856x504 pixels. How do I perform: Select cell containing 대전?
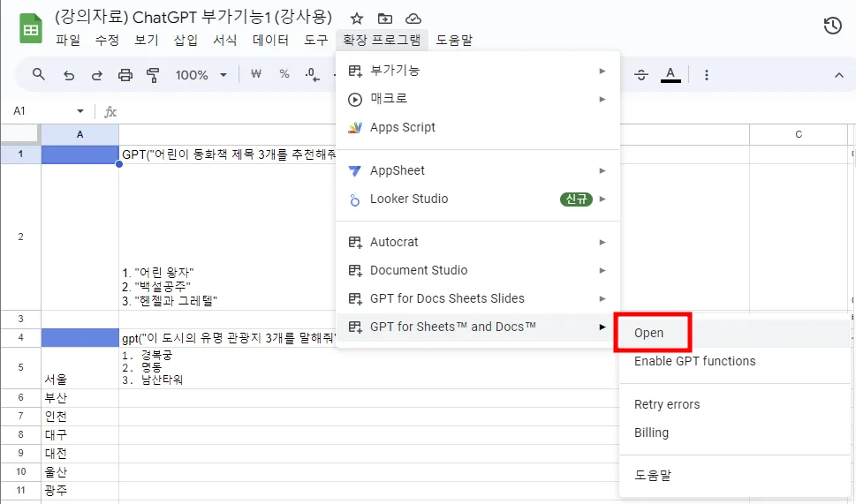point(80,454)
